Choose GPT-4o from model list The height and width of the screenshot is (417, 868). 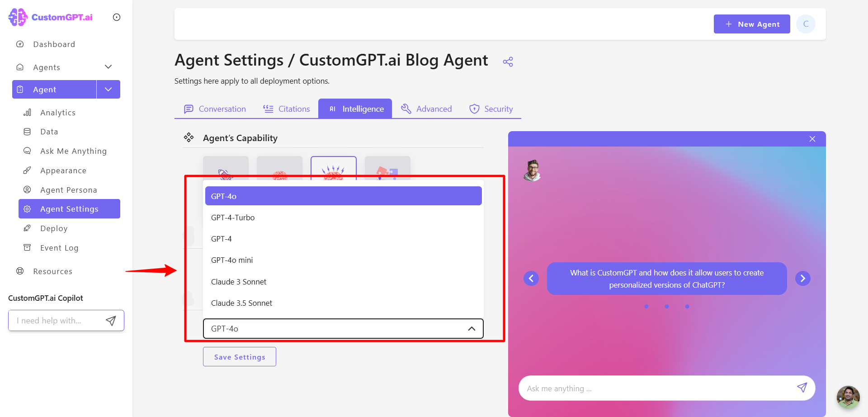point(344,196)
